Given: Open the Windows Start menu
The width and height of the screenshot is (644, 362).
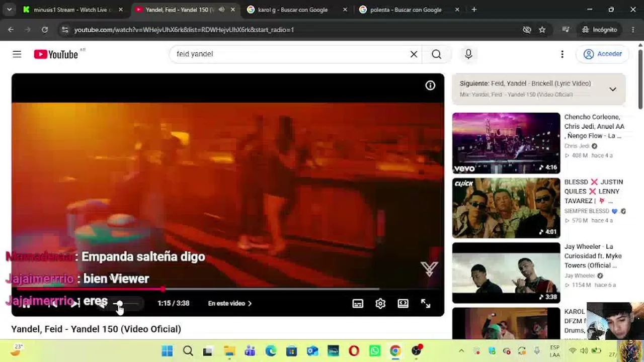Looking at the screenshot, I should click(167, 351).
